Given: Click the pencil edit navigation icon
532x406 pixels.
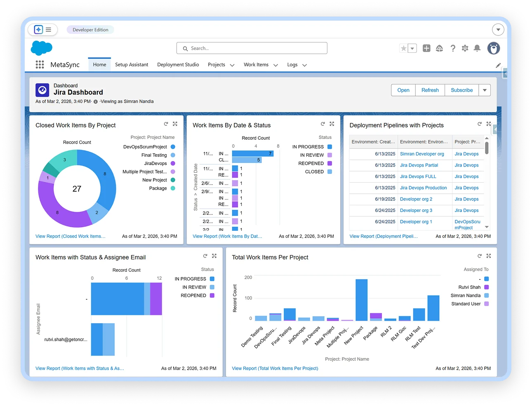Looking at the screenshot, I should (x=498, y=65).
